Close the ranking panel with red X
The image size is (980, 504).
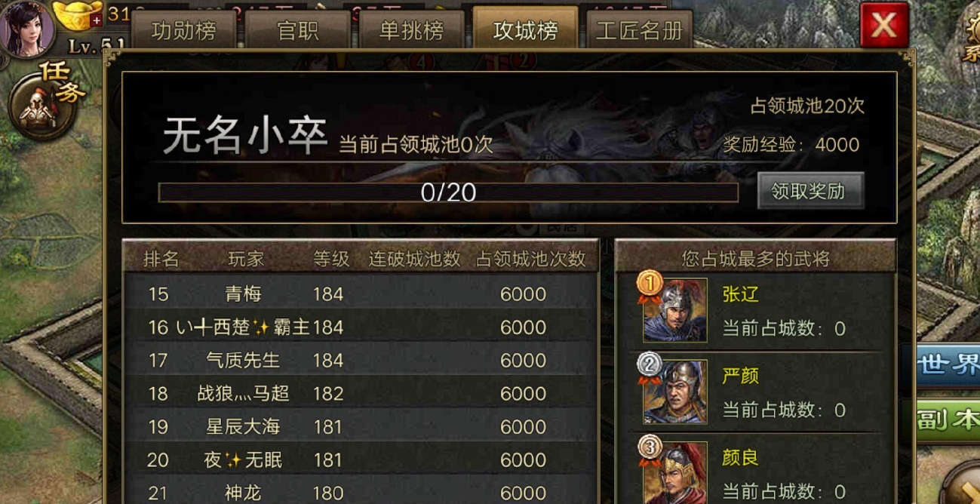tap(883, 26)
